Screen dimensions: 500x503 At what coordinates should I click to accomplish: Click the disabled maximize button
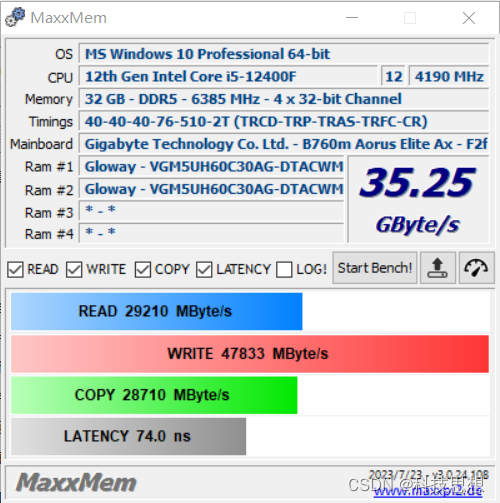(x=410, y=18)
